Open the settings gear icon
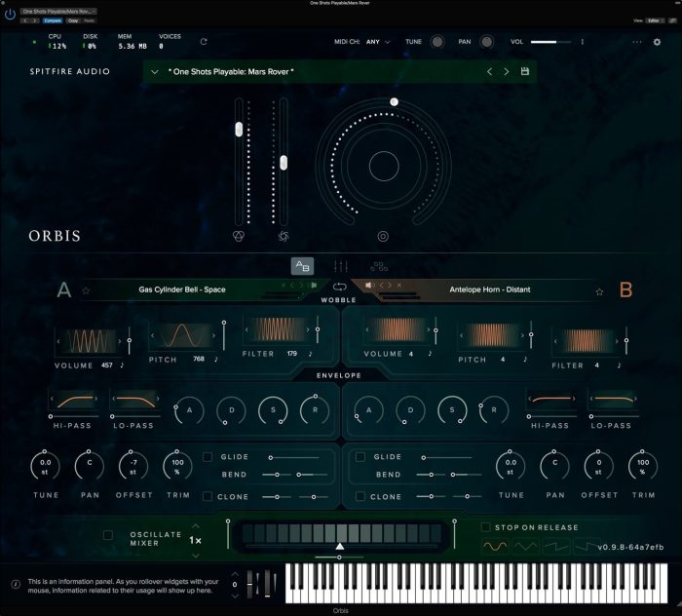The width and height of the screenshot is (682, 616). pos(657,42)
